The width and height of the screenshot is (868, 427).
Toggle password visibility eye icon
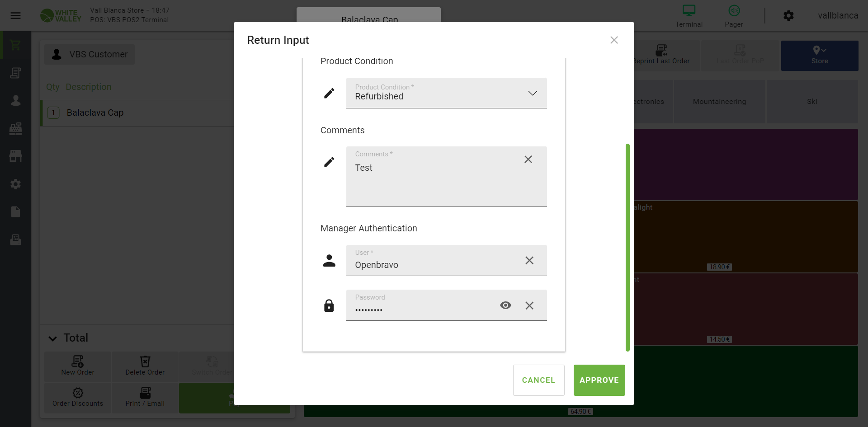(505, 305)
